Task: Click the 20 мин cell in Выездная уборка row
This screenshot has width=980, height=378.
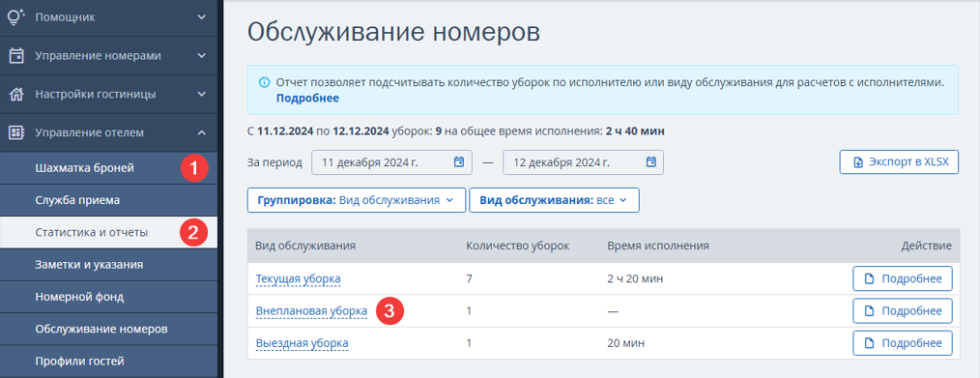Action: click(x=625, y=343)
